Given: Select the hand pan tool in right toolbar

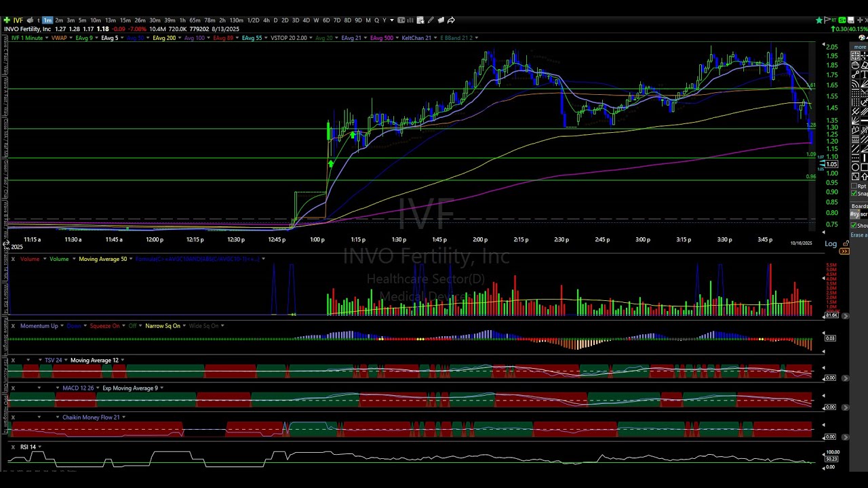Looking at the screenshot, I should click(855, 66).
